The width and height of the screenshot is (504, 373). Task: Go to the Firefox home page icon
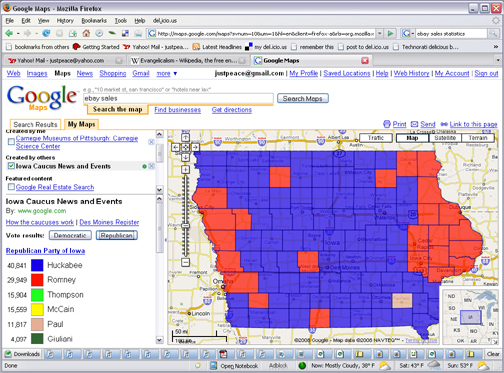pyautogui.click(x=86, y=33)
